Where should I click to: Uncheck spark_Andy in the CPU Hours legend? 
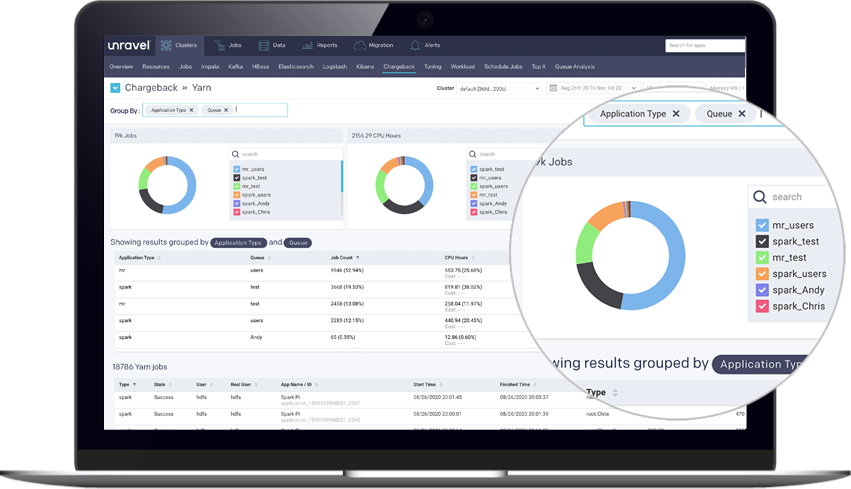(x=474, y=204)
